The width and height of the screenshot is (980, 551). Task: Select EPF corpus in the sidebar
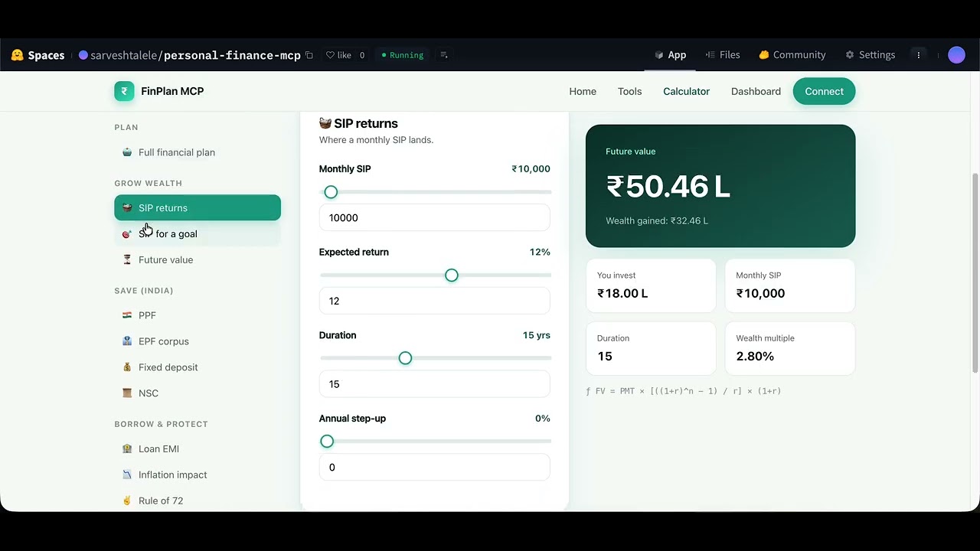point(198,341)
